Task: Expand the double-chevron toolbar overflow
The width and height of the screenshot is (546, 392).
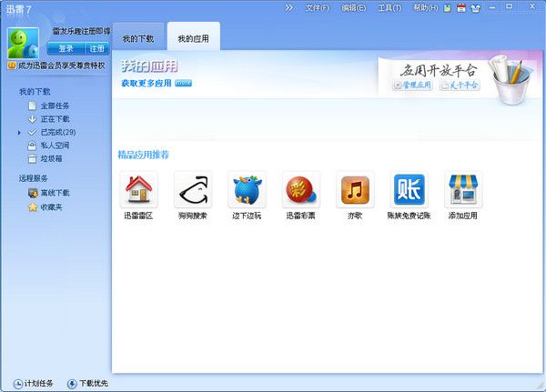Action: pyautogui.click(x=289, y=8)
